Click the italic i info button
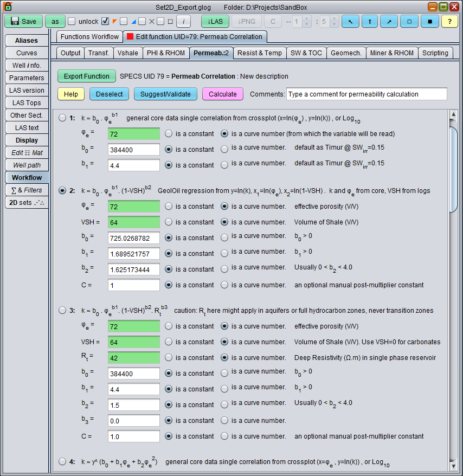The width and height of the screenshot is (463, 476). [183, 21]
